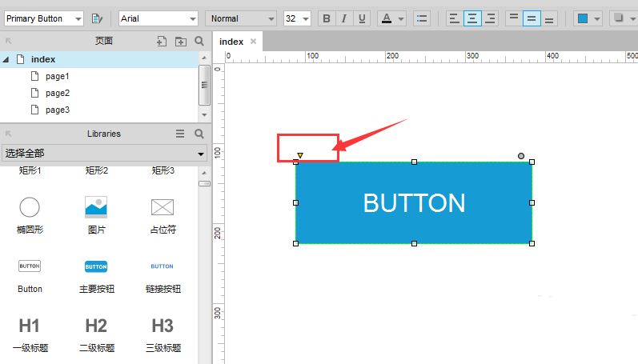The height and width of the screenshot is (364, 638).
Task: Collapse the index tree node
Action: click(6, 59)
